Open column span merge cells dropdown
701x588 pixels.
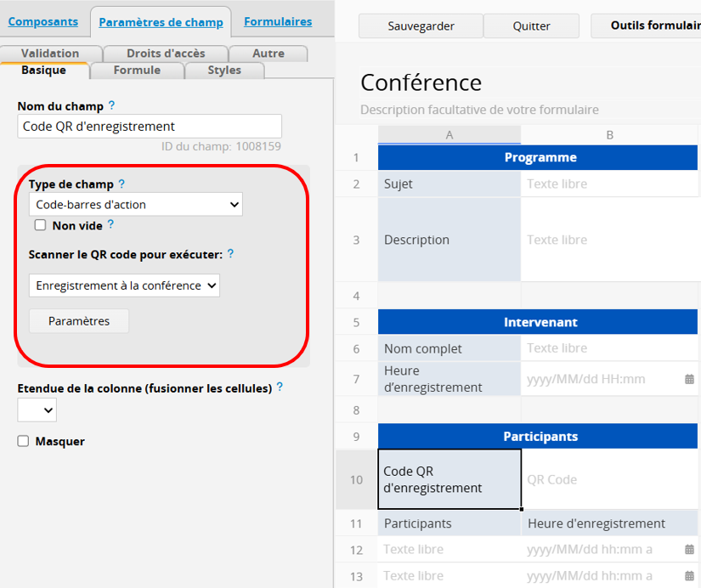tap(37, 410)
